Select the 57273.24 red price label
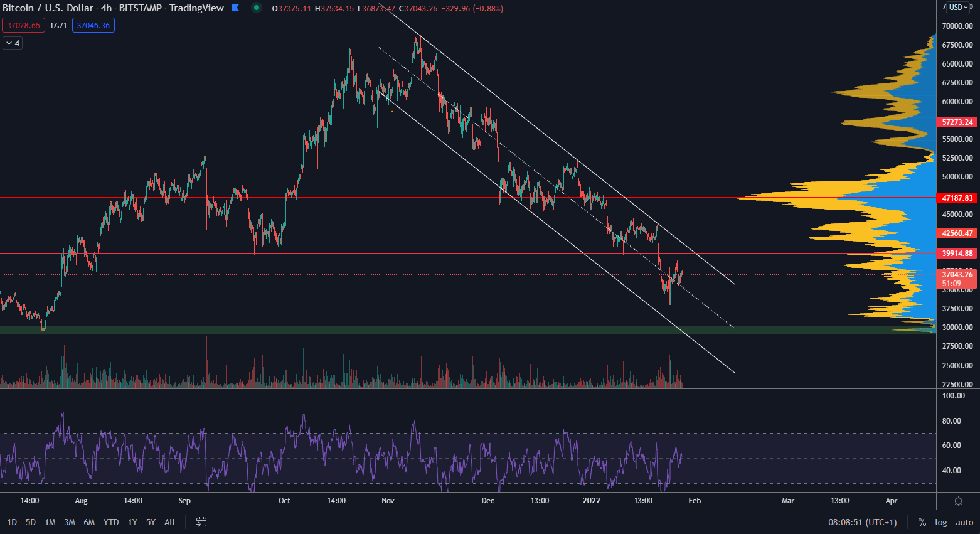980x534 pixels. 957,122
